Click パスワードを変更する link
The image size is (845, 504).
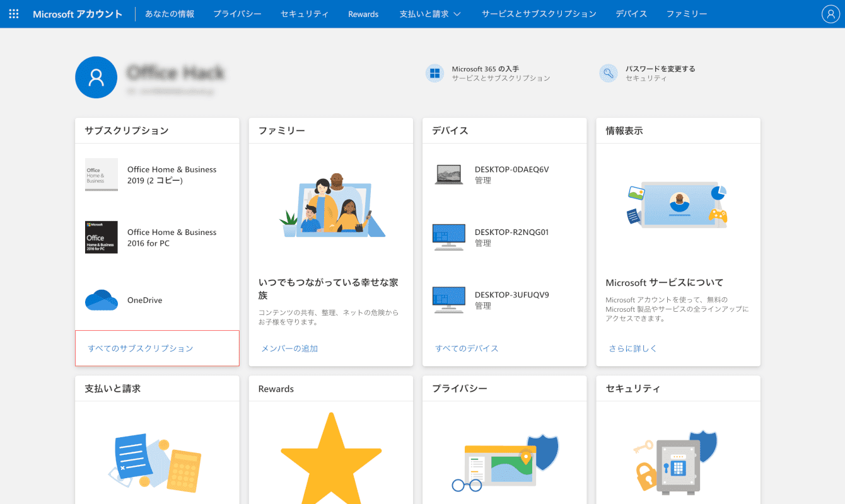point(660,69)
